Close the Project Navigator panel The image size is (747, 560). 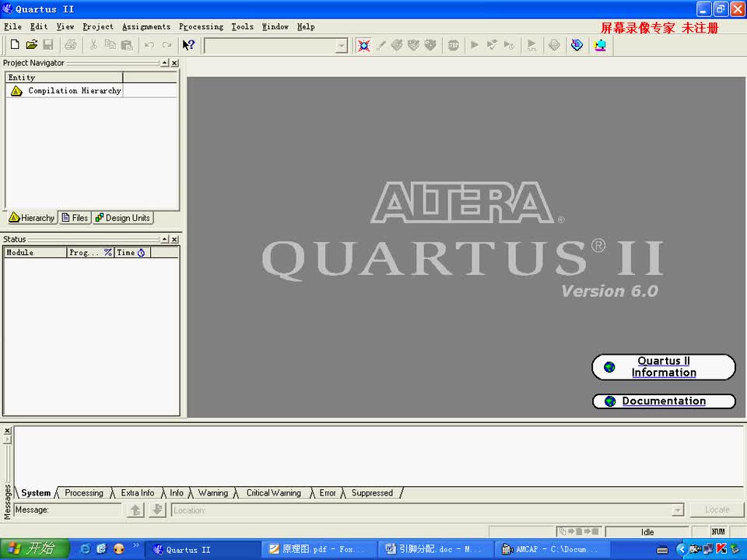pos(175,63)
